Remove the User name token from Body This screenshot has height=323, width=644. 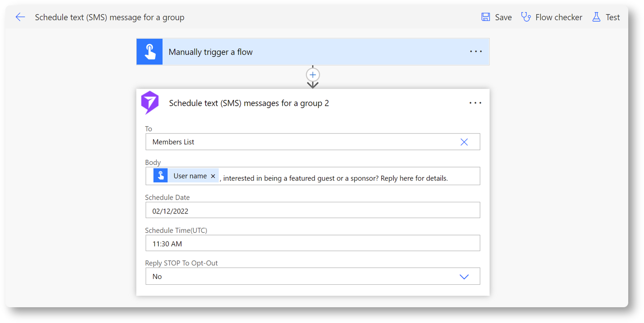[x=213, y=176]
